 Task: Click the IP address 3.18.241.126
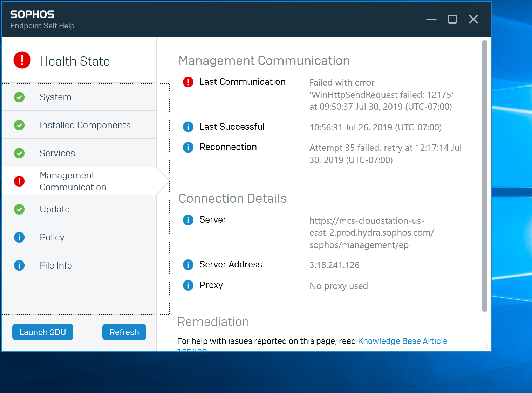[x=334, y=265]
